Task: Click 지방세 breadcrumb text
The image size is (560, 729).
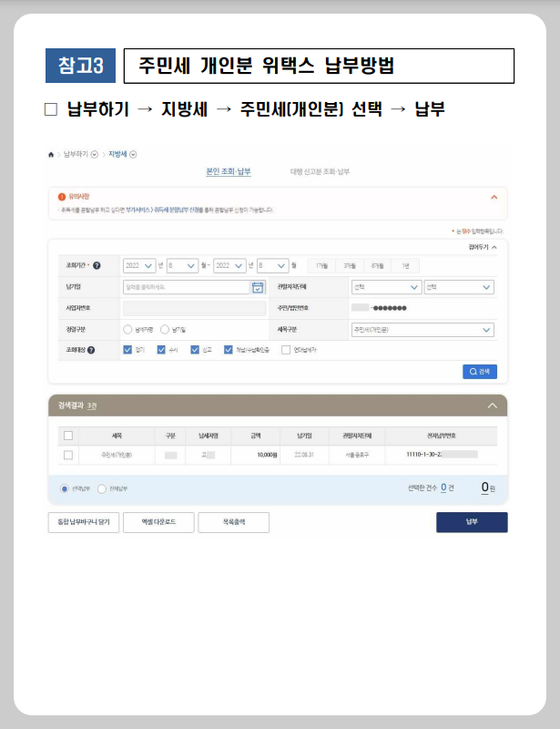Action: pyautogui.click(x=117, y=154)
